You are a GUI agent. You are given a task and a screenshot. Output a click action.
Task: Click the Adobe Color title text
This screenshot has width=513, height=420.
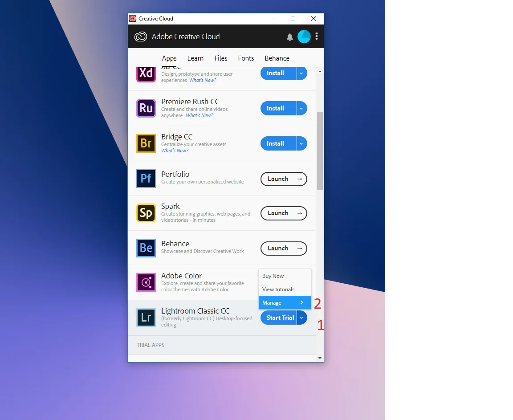181,276
